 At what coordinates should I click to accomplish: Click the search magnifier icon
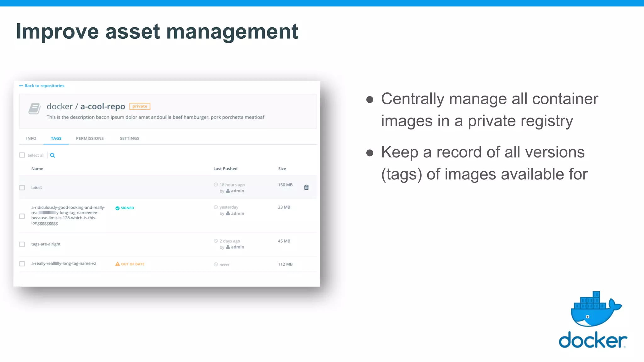(x=53, y=155)
